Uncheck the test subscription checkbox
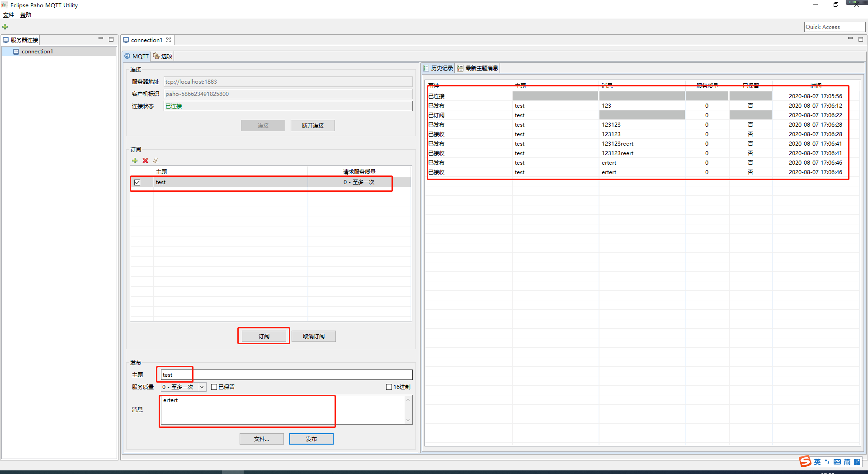 (137, 182)
